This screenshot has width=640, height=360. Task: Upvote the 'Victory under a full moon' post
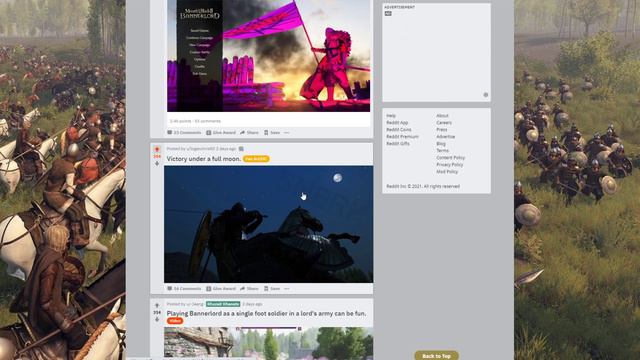157,149
